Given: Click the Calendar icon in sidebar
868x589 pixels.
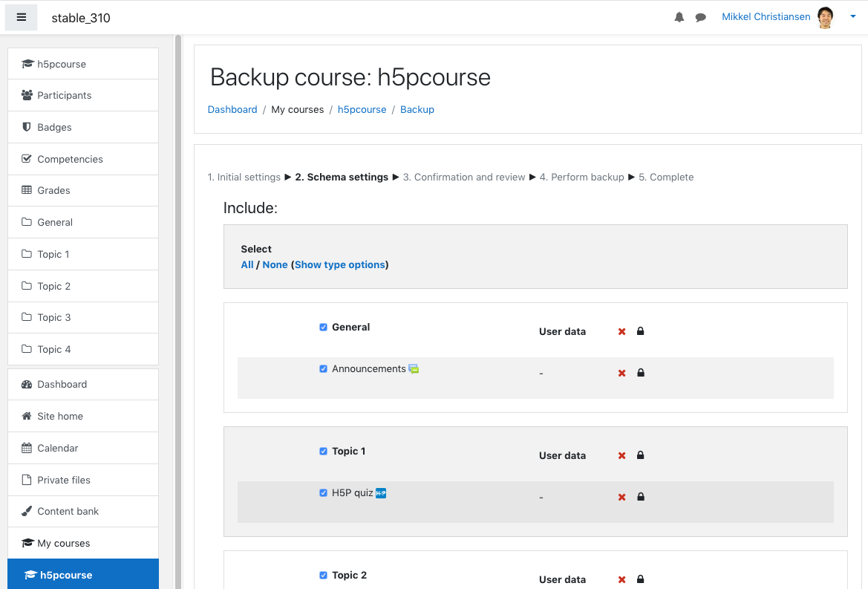Looking at the screenshot, I should pos(27,448).
